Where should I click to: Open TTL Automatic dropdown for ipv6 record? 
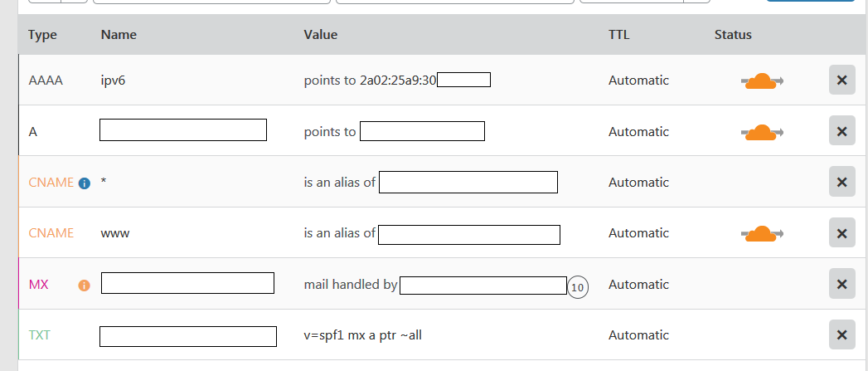[x=638, y=81]
